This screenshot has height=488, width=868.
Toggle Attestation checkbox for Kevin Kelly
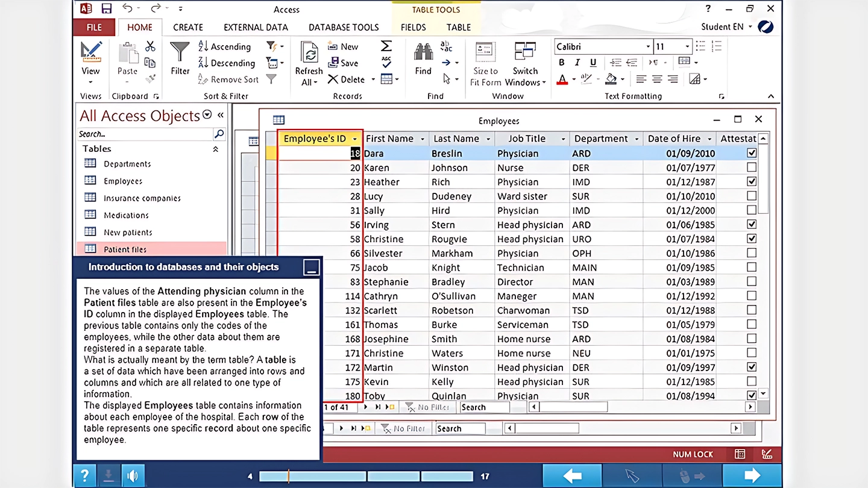click(x=752, y=381)
